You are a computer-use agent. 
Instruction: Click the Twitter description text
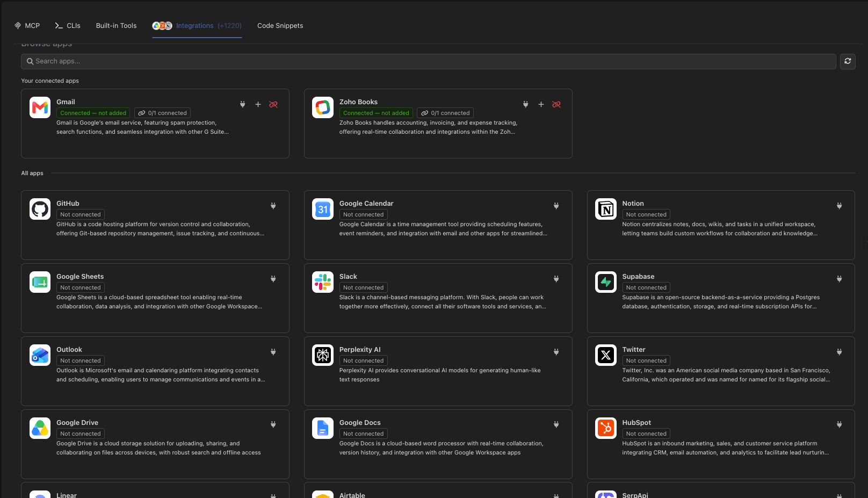pos(726,375)
